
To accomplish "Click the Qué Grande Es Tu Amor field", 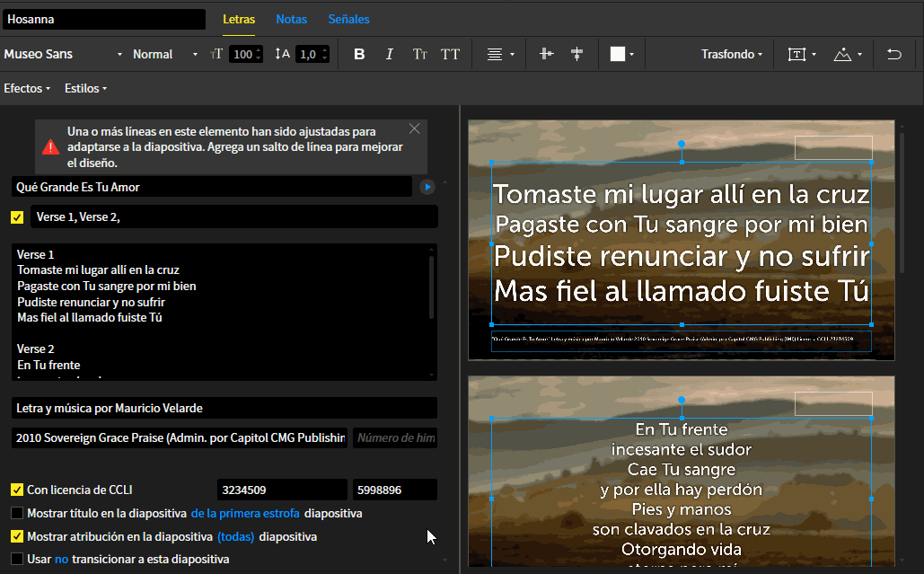I will coord(212,188).
